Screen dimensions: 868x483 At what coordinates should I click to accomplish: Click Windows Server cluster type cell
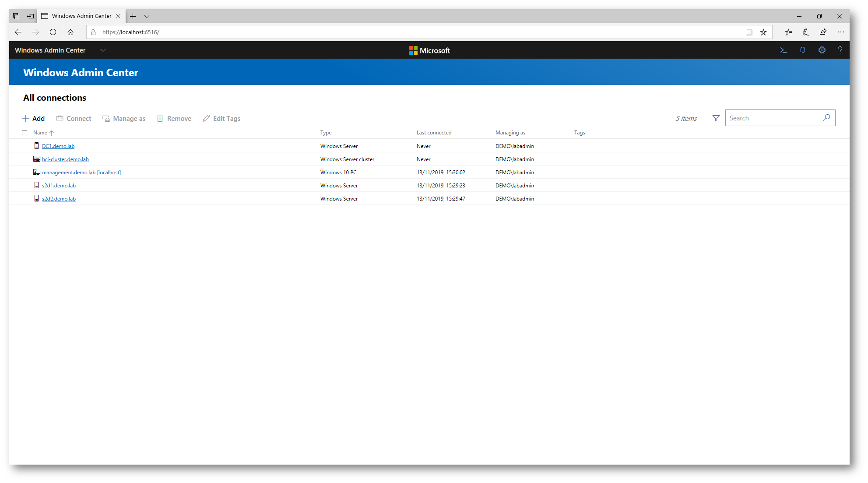click(x=348, y=159)
